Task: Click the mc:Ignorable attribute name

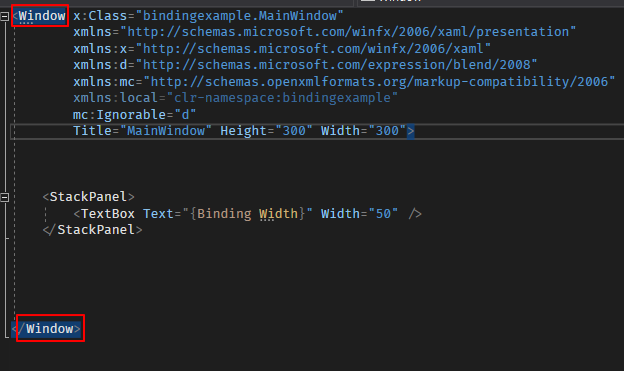Action: tap(119, 115)
